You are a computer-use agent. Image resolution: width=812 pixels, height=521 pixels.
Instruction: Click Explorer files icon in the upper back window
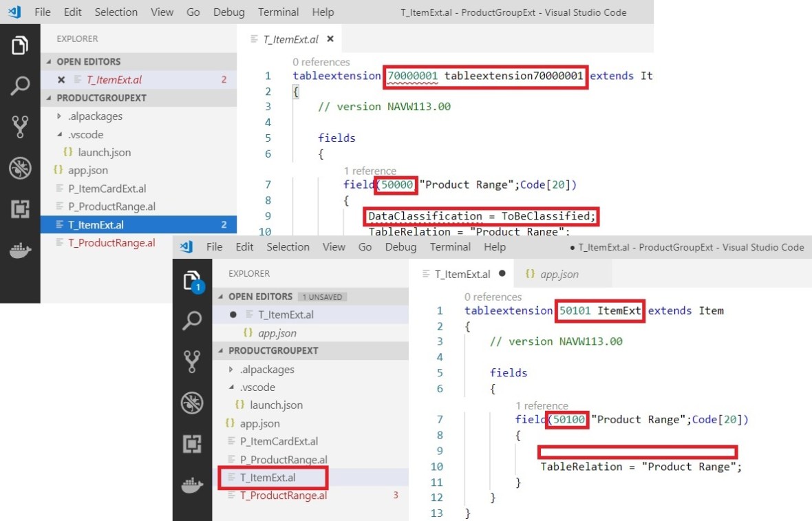click(20, 45)
